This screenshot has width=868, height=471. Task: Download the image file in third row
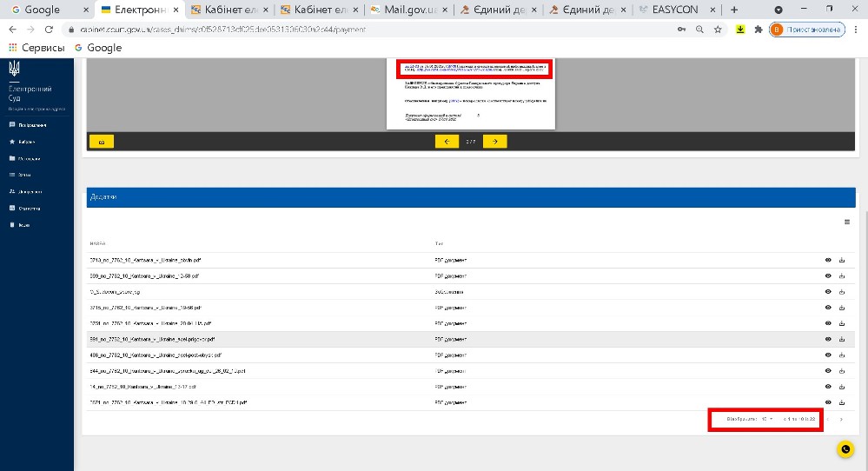click(842, 292)
